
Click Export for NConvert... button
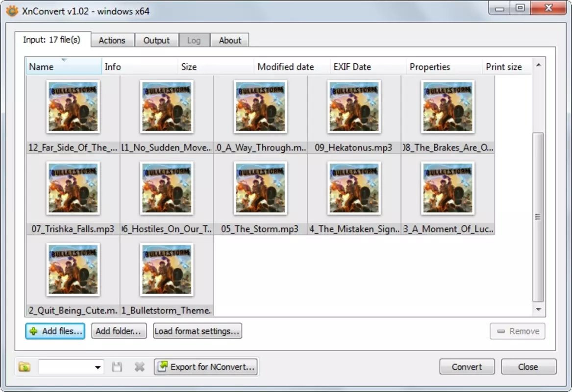[206, 367]
